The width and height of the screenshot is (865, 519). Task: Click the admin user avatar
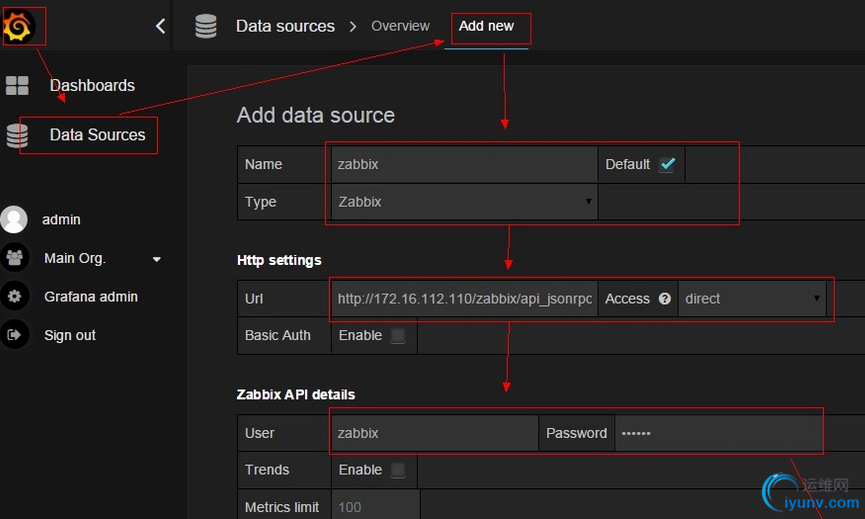tap(14, 220)
